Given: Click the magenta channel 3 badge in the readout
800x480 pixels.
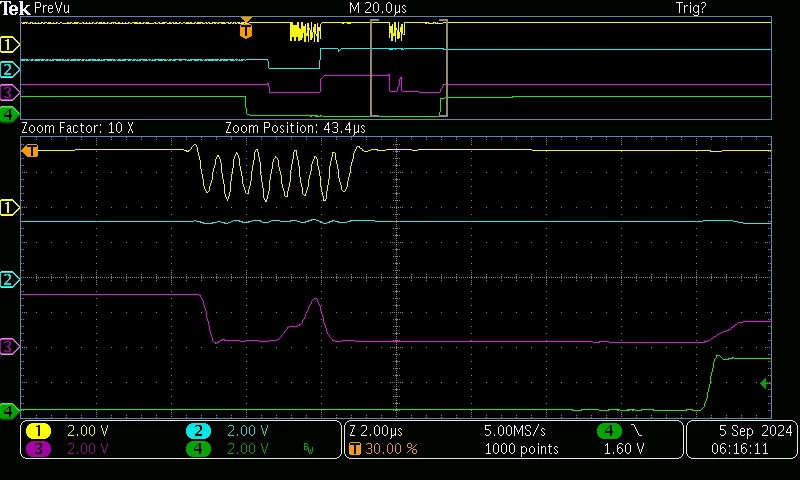Looking at the screenshot, I should tap(38, 449).
